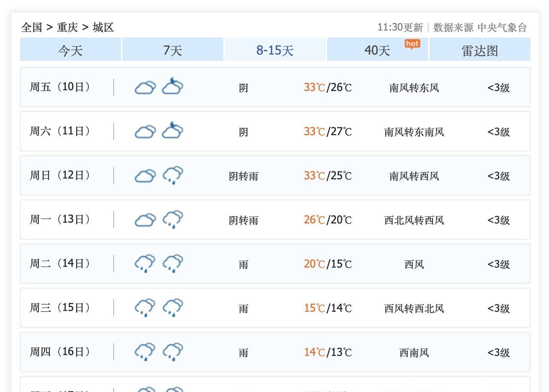The height and width of the screenshot is (392, 549).
Task: Click the 周五（10日）date label
Action: pos(60,87)
